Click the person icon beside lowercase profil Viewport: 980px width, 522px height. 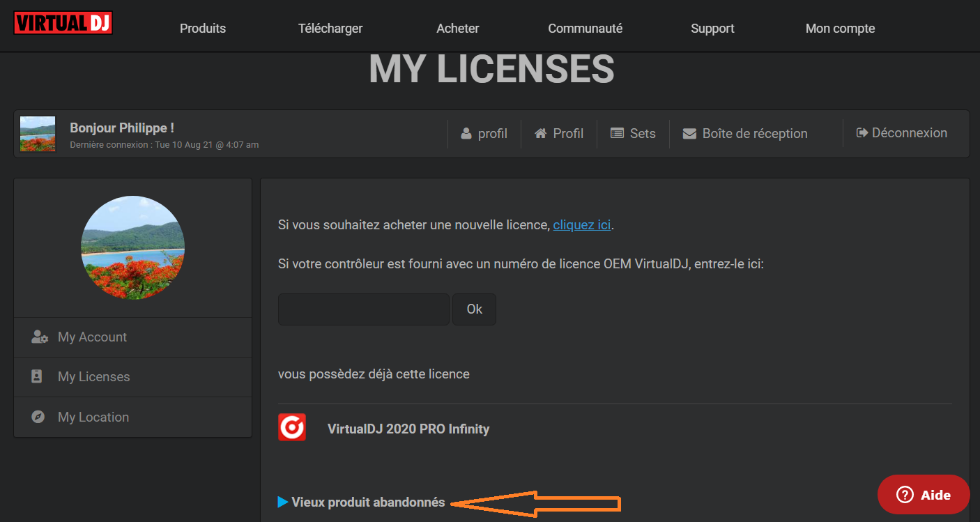(466, 133)
